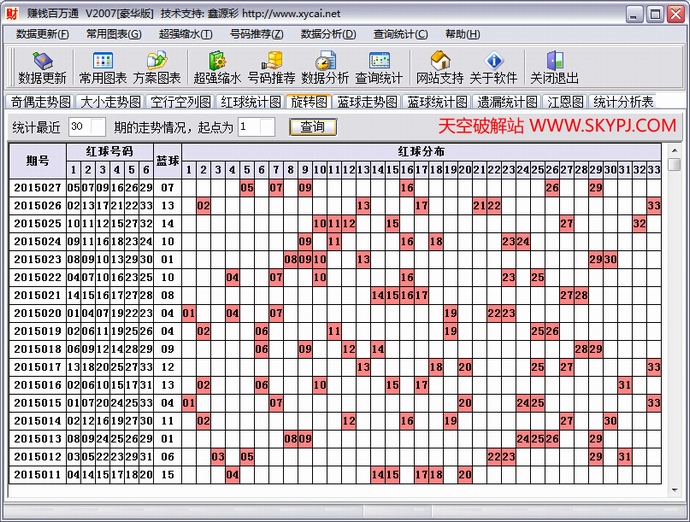Open 网站支持 house icon

click(440, 67)
